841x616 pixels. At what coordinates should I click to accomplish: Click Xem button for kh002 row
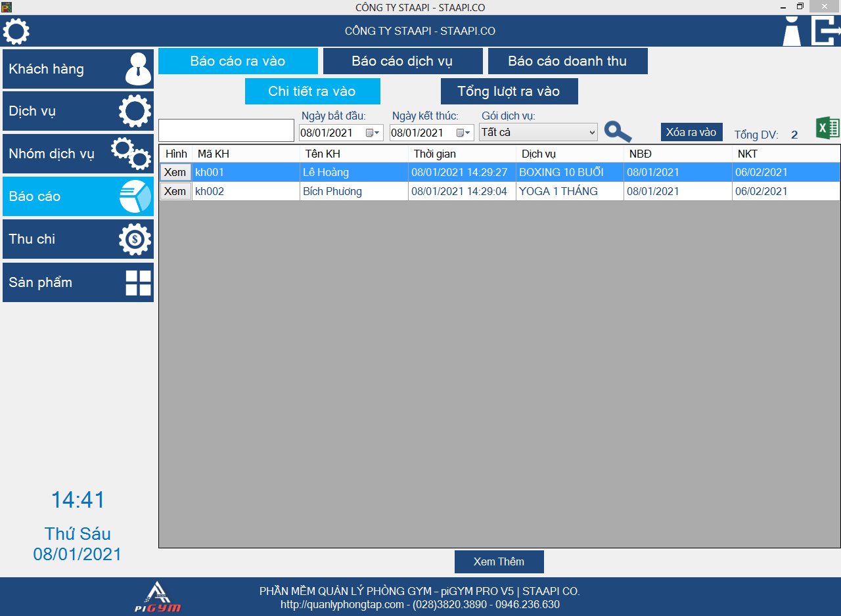tap(175, 191)
